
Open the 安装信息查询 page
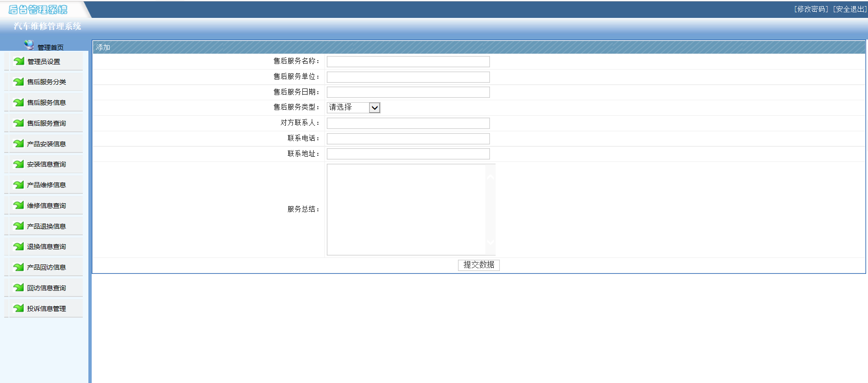tap(47, 164)
